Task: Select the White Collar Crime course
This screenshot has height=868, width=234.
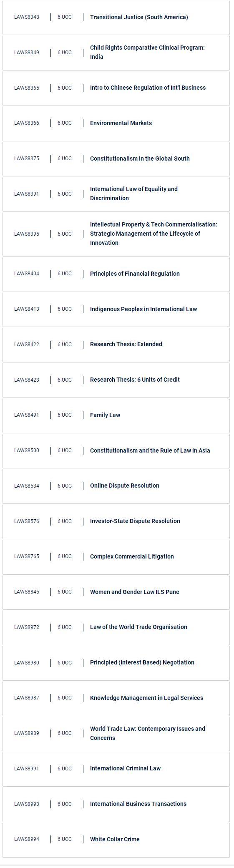Action: [x=116, y=840]
